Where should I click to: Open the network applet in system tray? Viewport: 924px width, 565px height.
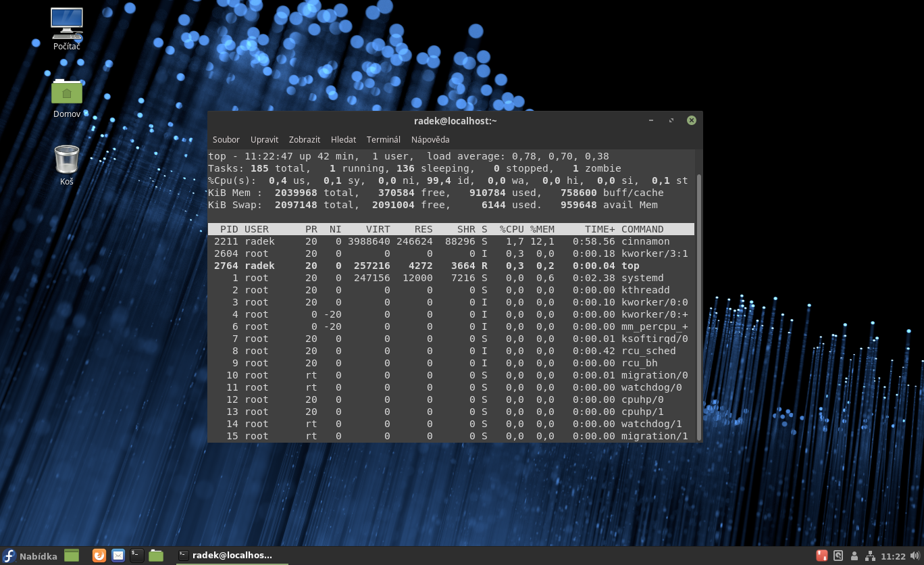coord(871,556)
